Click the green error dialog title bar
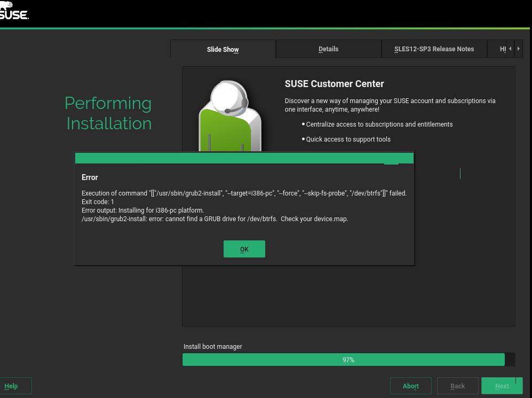The image size is (532, 398). tap(244, 158)
